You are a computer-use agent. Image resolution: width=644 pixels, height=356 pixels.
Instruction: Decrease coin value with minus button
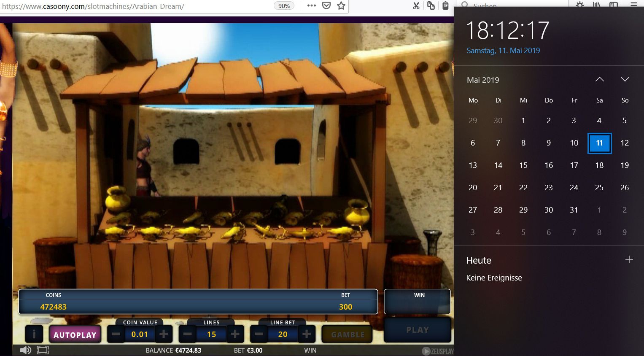click(x=116, y=334)
